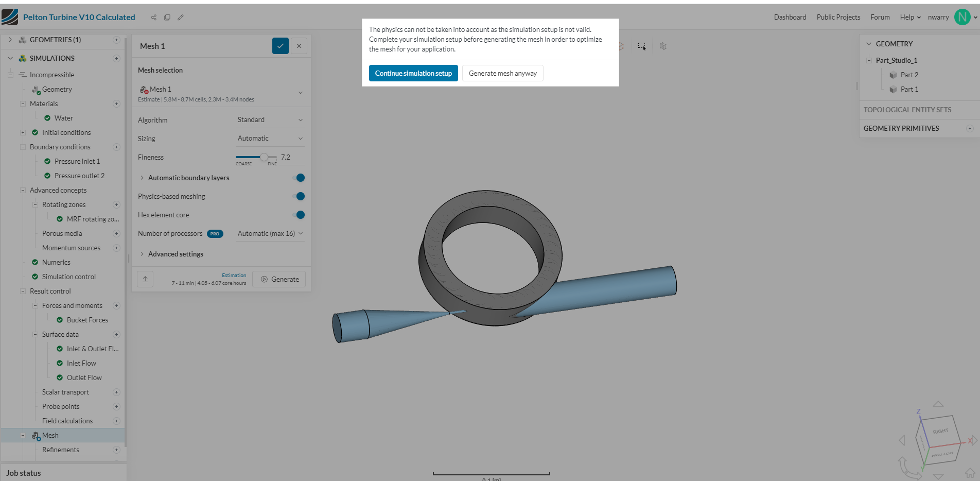Open the Forum link in top bar

880,17
